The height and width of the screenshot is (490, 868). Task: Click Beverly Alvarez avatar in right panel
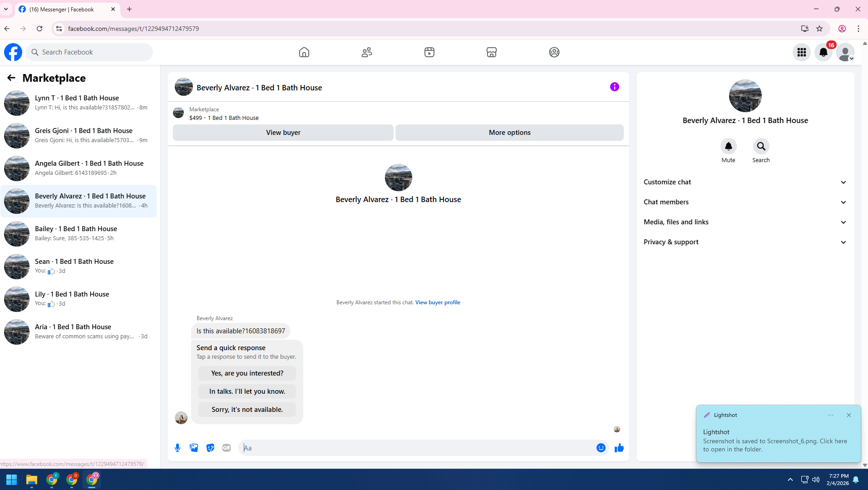point(745,96)
